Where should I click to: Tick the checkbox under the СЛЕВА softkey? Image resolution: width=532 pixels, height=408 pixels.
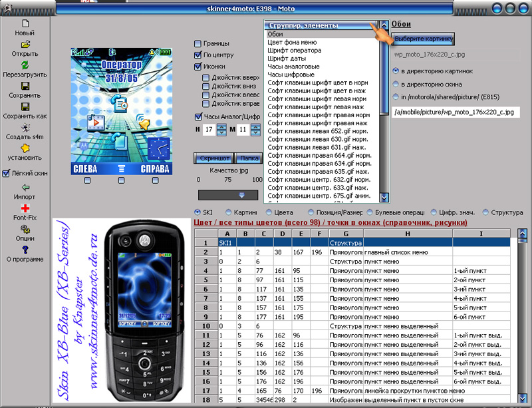tap(87, 180)
